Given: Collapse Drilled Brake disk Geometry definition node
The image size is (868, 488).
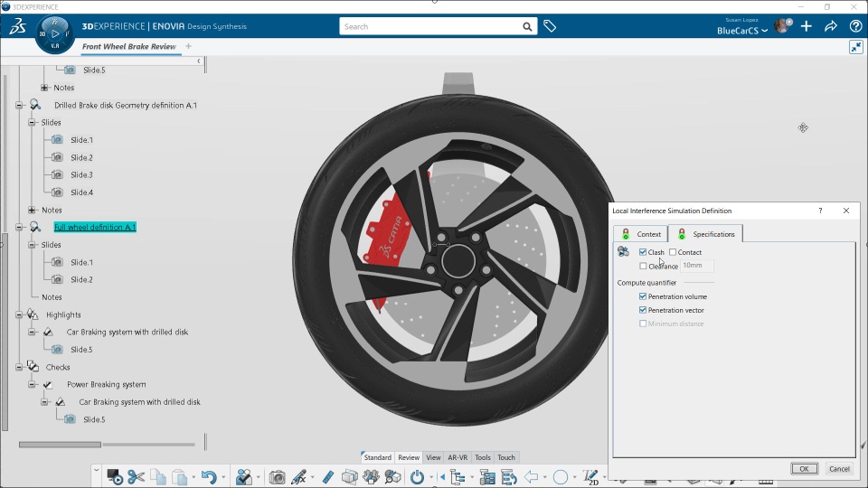Looking at the screenshot, I should tap(19, 105).
